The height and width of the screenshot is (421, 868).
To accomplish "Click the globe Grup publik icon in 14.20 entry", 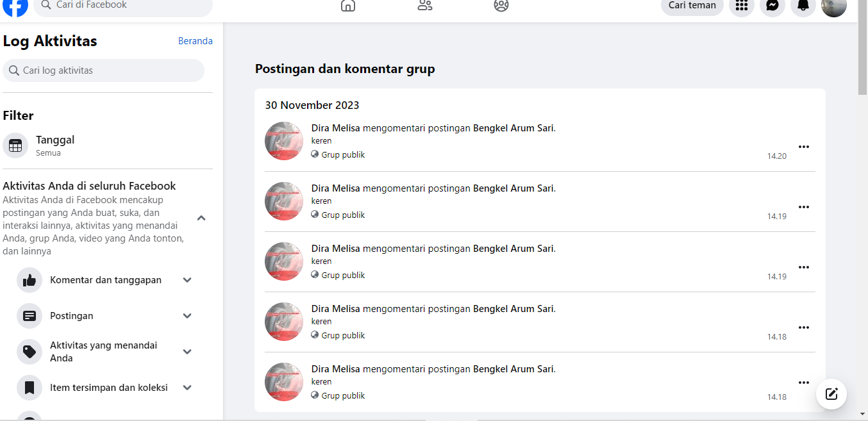I will click(x=315, y=154).
